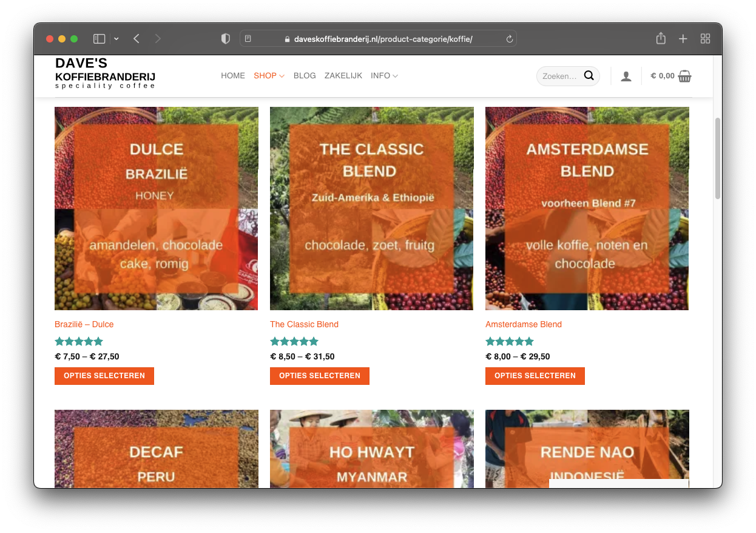Open the Brazilië – Dulce title link
The image size is (756, 533).
point(84,324)
